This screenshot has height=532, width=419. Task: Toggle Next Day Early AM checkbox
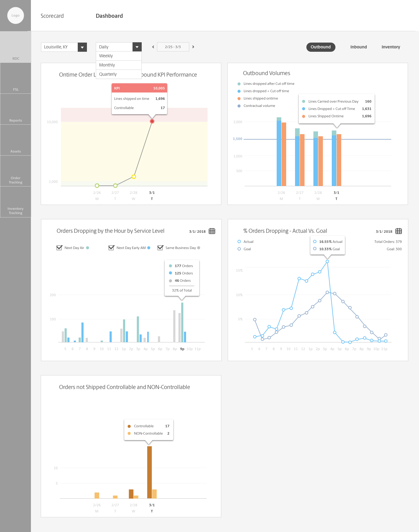[x=111, y=247]
